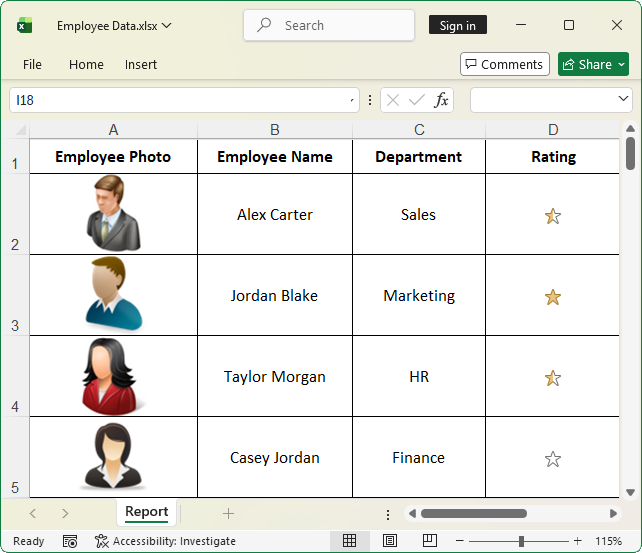This screenshot has width=642, height=553.
Task: Click the Sales department cell
Action: 419,214
